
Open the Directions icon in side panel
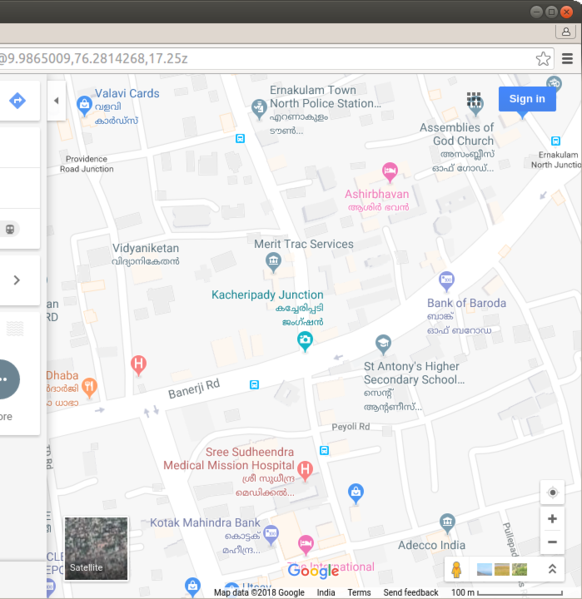[x=18, y=101]
